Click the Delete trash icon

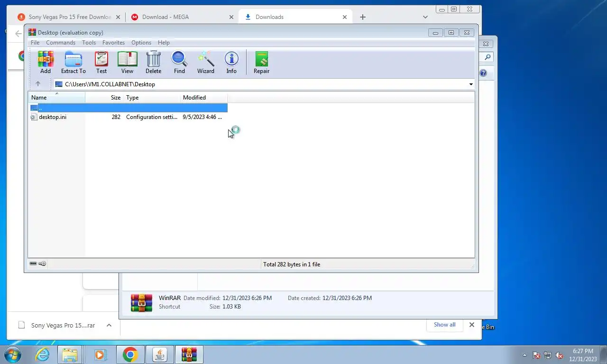153,63
